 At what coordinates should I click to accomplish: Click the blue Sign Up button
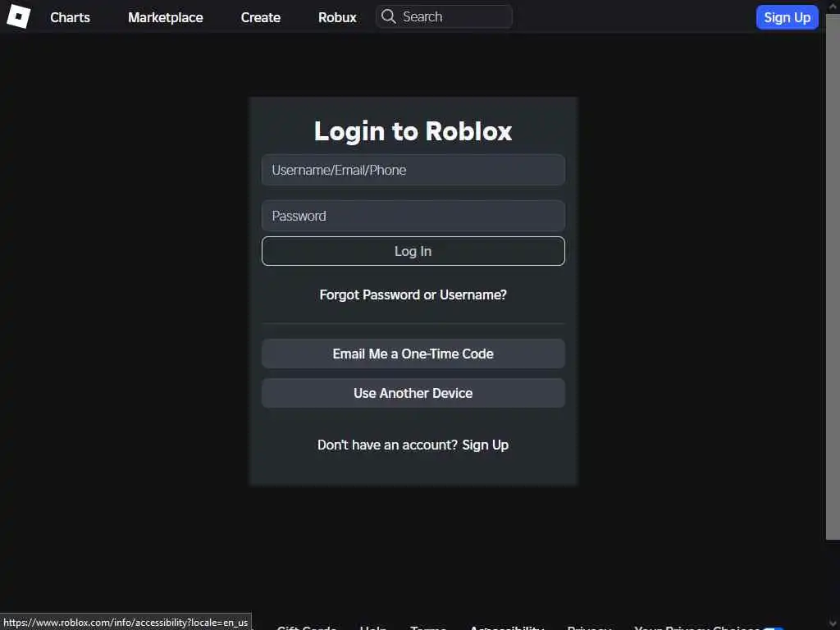coord(787,17)
